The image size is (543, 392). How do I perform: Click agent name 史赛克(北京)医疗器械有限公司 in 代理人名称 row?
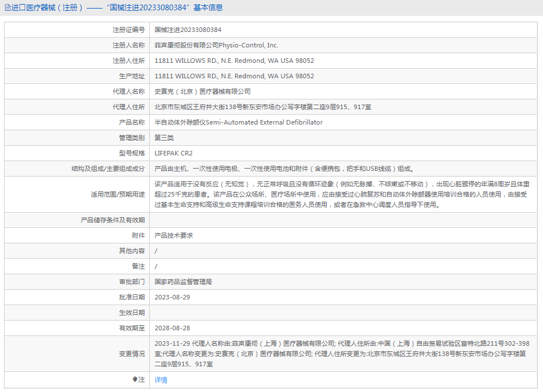tap(202, 91)
